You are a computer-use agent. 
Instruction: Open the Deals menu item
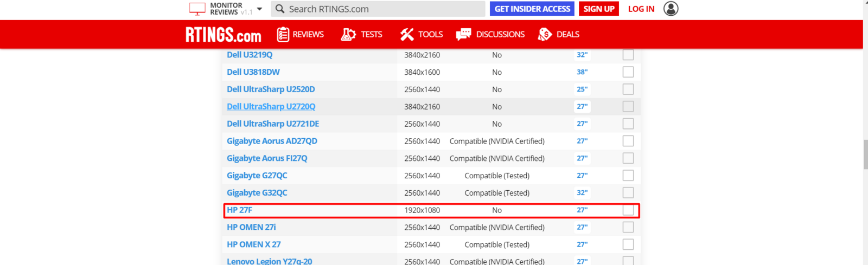point(567,35)
